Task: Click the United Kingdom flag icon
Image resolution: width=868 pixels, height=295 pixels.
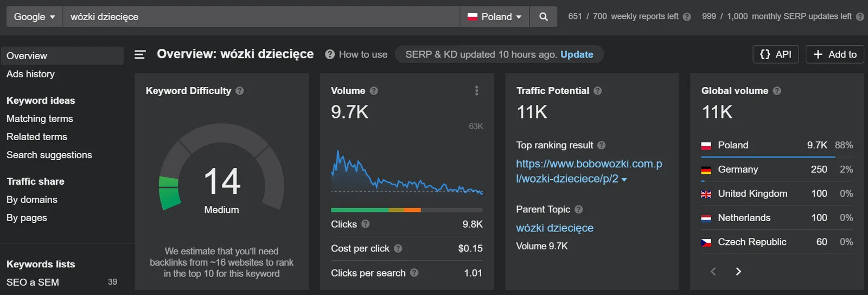Action: coord(706,194)
